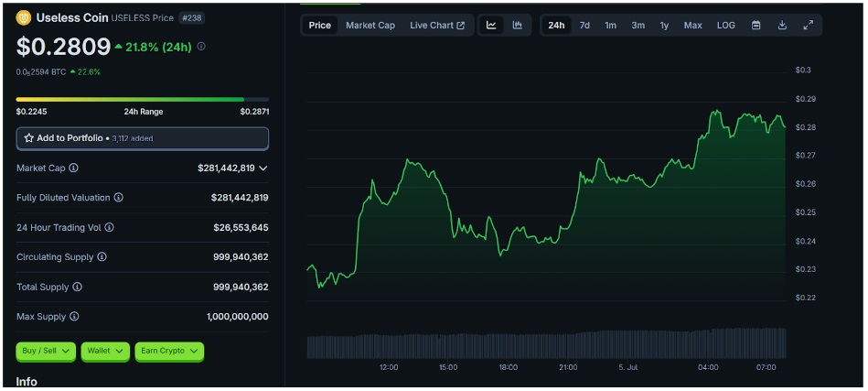Viewport: 868px width, 391px height.
Task: Select the Price chart tab
Action: click(x=319, y=26)
